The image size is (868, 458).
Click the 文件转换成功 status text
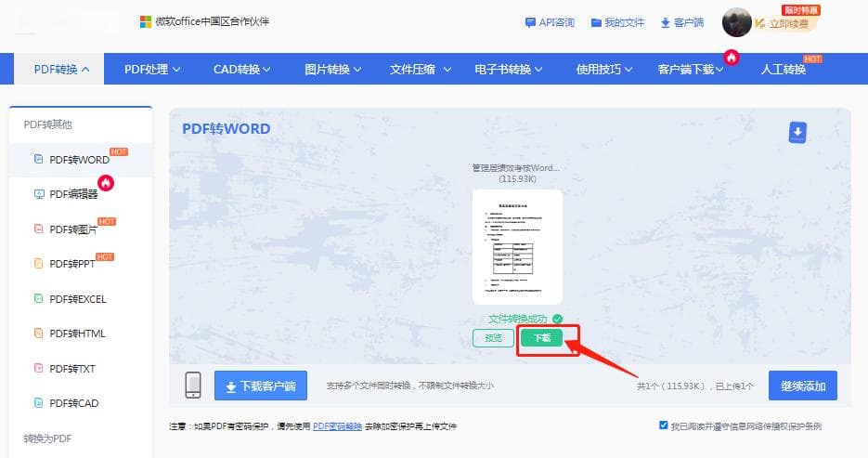point(517,319)
